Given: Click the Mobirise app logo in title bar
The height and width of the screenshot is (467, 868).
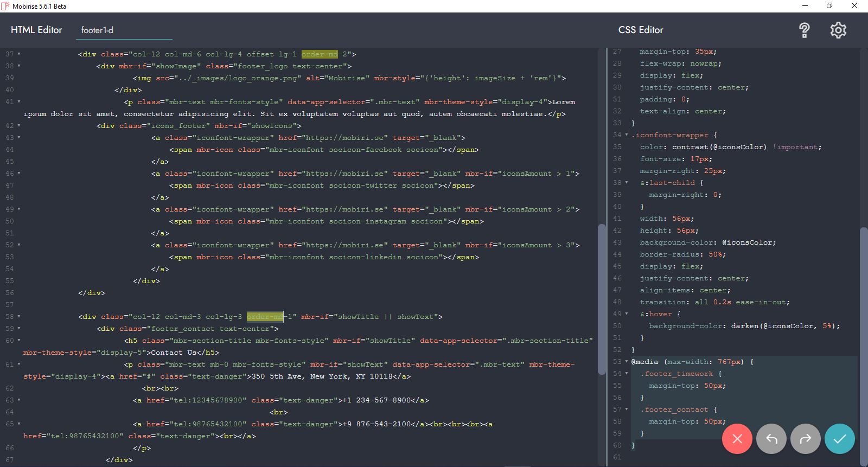Looking at the screenshot, I should [5, 6].
